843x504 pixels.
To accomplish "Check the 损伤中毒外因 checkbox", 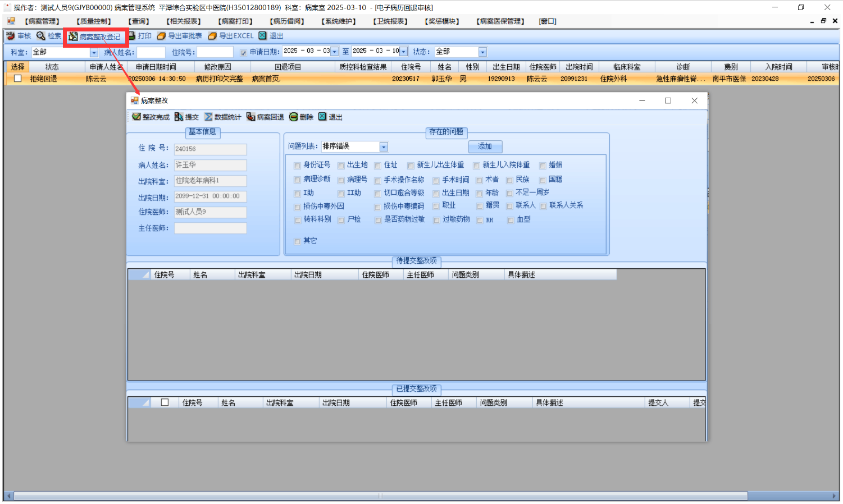I will 298,207.
